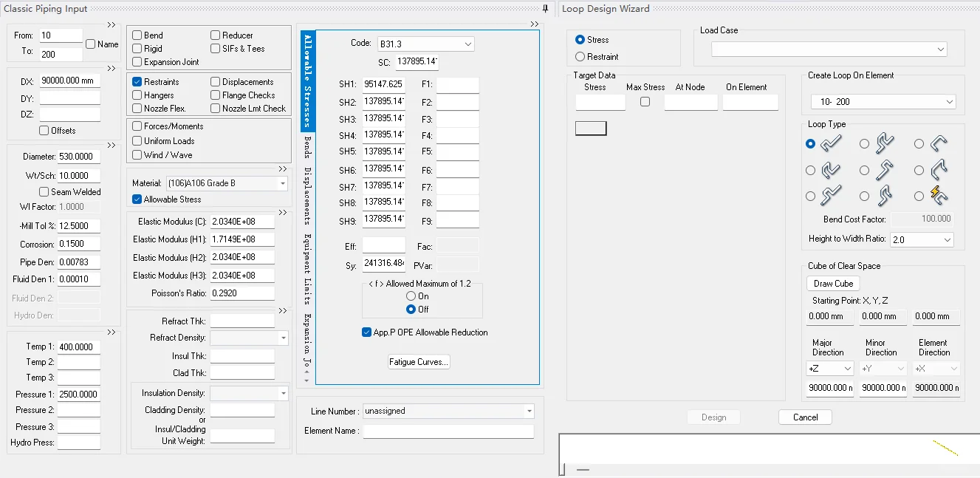980x478 pixels.
Task: Click the DX field showing 90000.000 mm
Action: (x=70, y=81)
